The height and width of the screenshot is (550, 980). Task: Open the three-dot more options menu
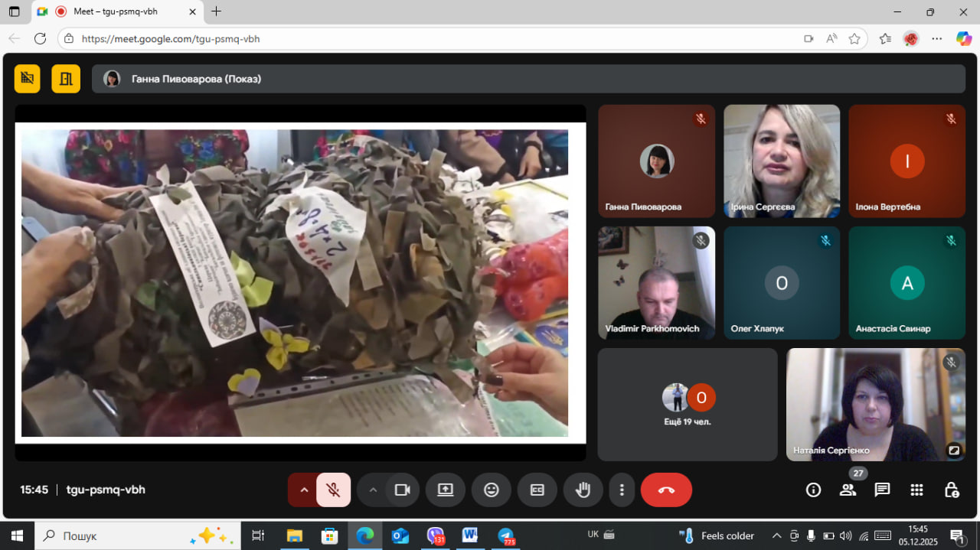click(622, 490)
